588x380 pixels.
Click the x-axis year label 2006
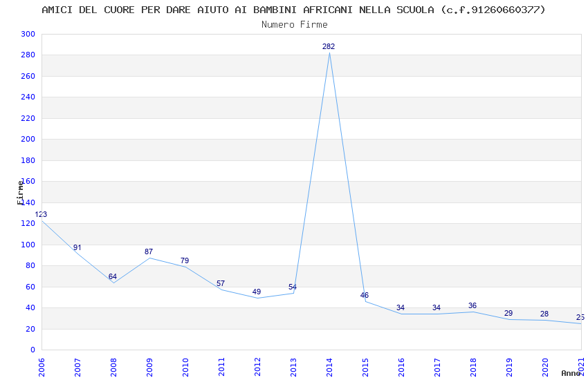pyautogui.click(x=42, y=367)
